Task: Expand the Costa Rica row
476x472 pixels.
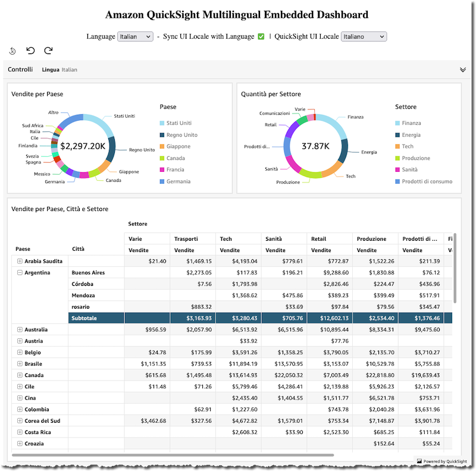Action: tap(20, 432)
